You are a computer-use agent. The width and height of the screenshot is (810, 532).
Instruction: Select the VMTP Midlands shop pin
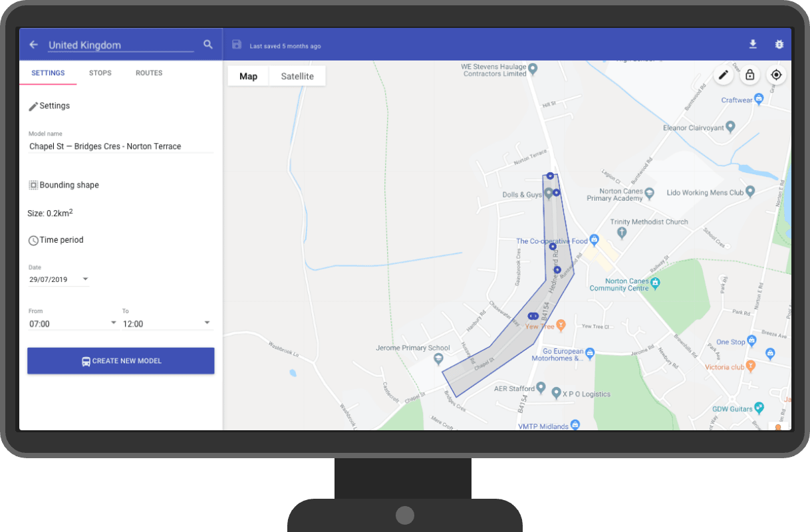tap(576, 424)
